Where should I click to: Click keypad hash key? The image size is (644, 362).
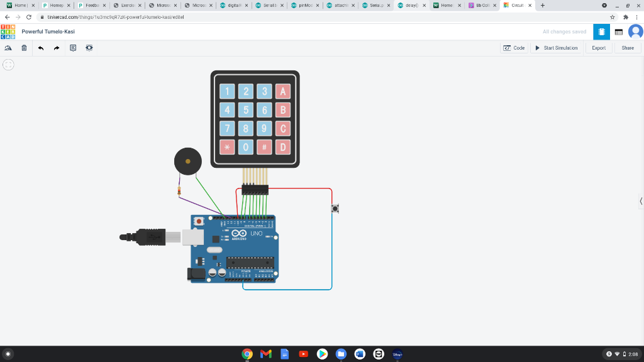coord(265,147)
